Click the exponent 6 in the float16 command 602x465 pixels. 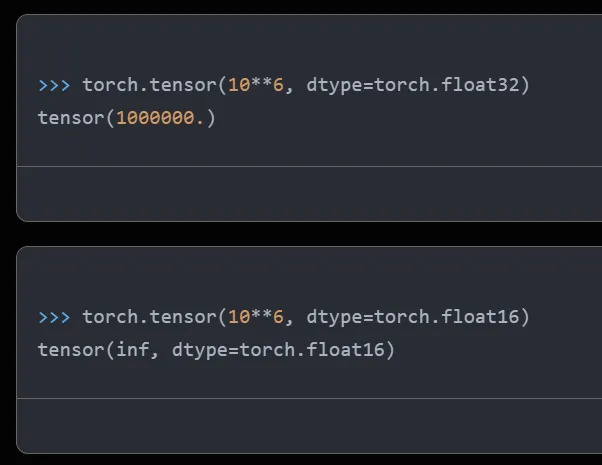coord(278,317)
